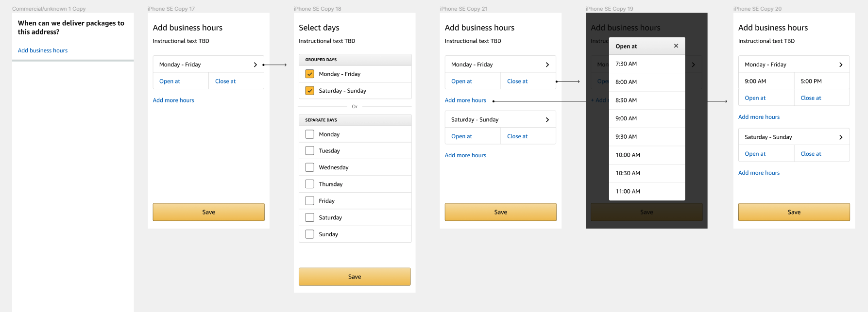Click chevron beside Saturday - Sunday in Copy 20 frame
This screenshot has width=868, height=312.
point(841,137)
